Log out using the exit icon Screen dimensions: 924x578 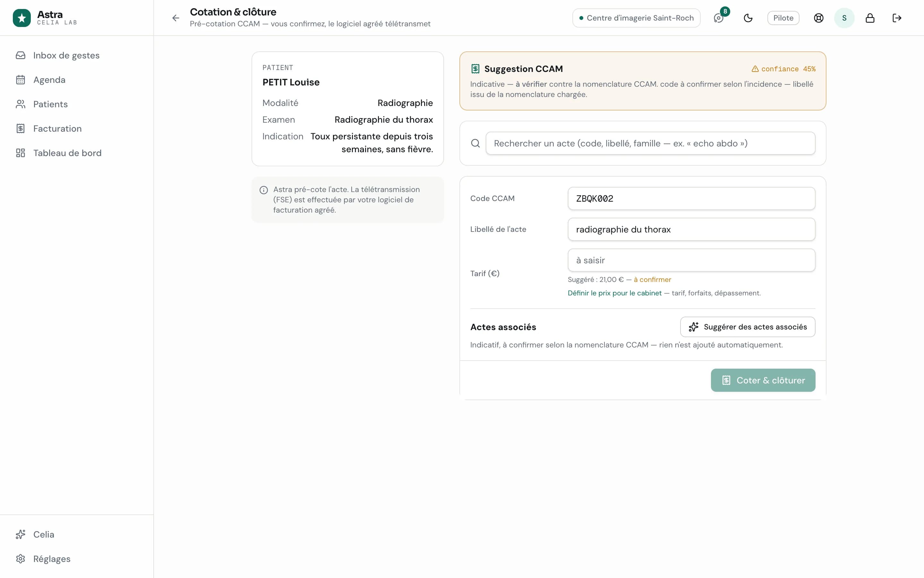(897, 18)
